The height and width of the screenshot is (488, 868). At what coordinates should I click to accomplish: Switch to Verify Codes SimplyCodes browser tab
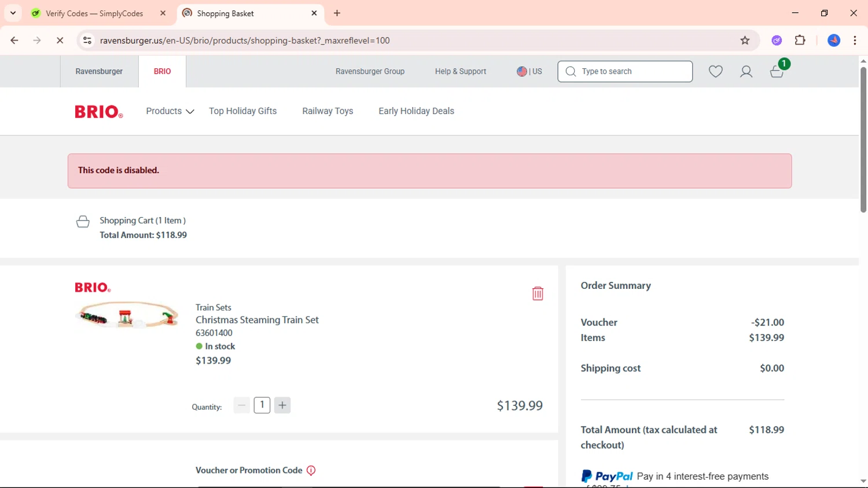click(95, 13)
